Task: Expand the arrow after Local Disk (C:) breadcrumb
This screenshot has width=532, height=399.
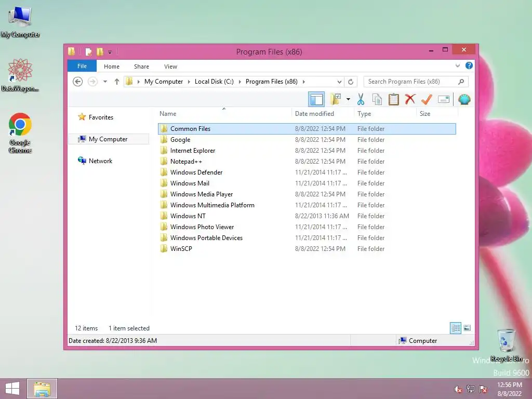Action: pyautogui.click(x=240, y=82)
